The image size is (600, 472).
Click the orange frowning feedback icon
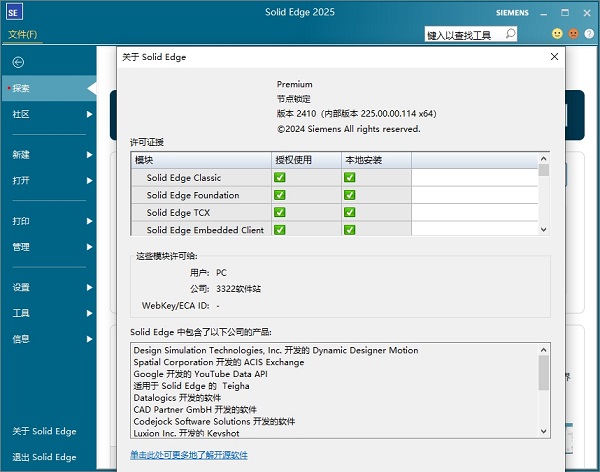click(x=573, y=34)
